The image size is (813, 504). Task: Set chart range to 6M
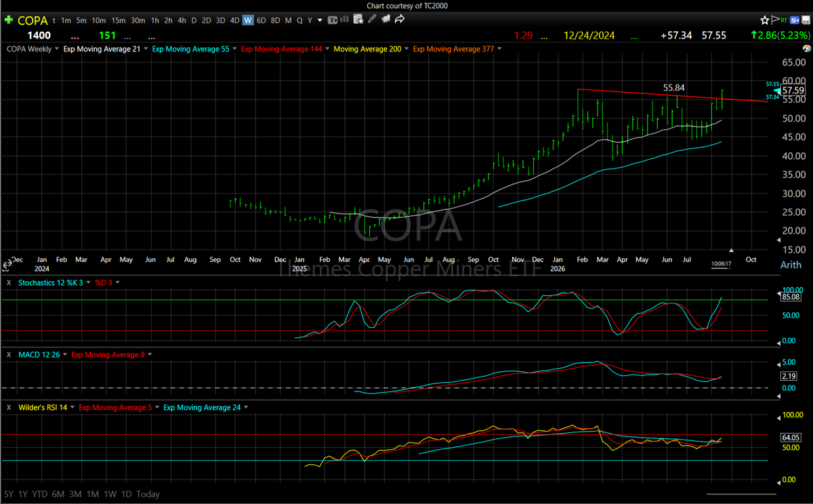click(x=58, y=494)
